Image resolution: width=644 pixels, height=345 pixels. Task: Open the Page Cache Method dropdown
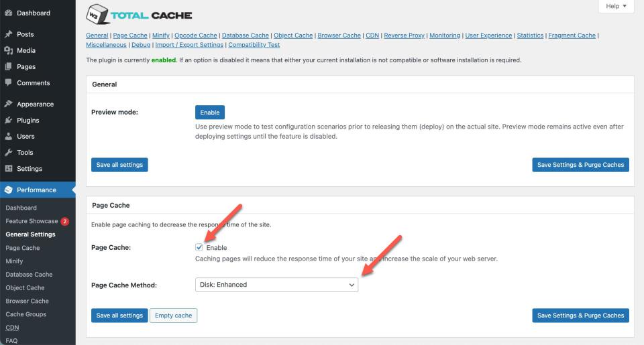tap(276, 285)
